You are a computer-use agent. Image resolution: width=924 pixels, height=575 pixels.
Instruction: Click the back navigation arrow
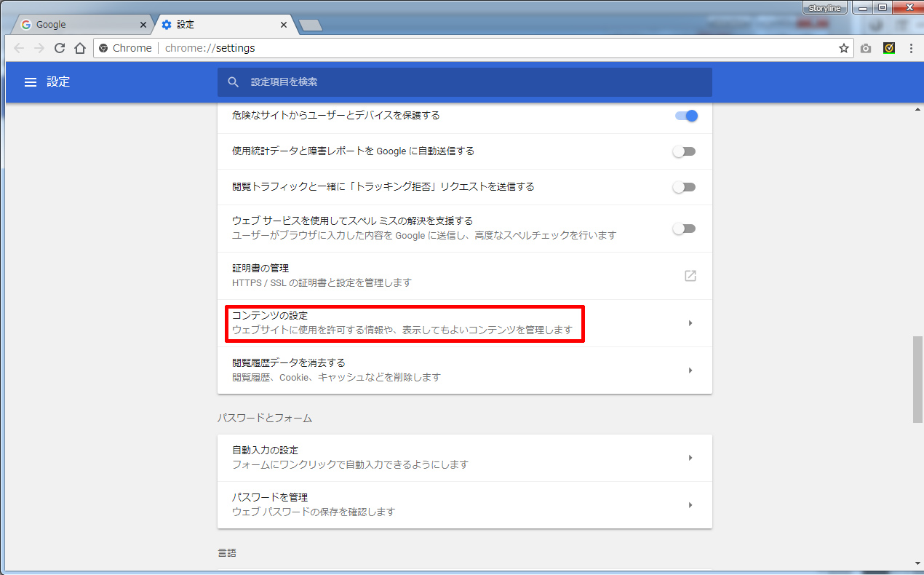point(19,48)
